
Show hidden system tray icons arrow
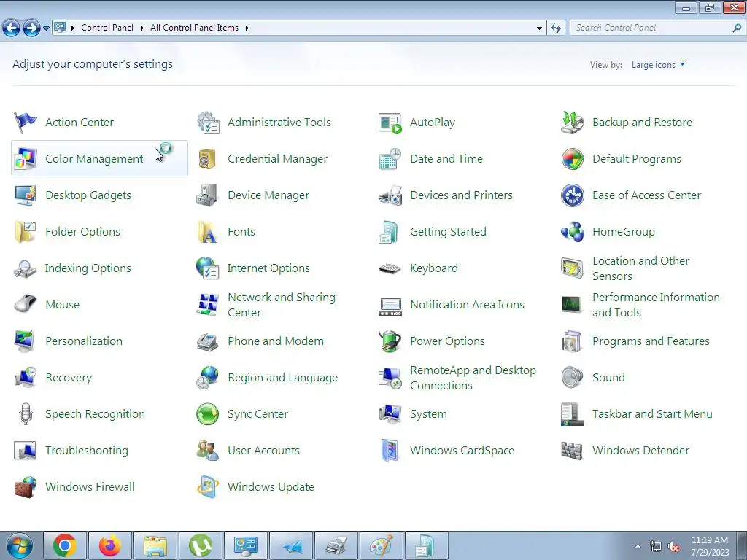tap(638, 546)
